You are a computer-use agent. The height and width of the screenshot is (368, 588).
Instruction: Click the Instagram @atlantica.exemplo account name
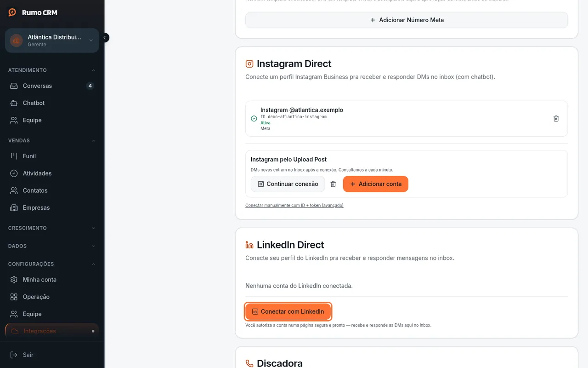pyautogui.click(x=302, y=110)
